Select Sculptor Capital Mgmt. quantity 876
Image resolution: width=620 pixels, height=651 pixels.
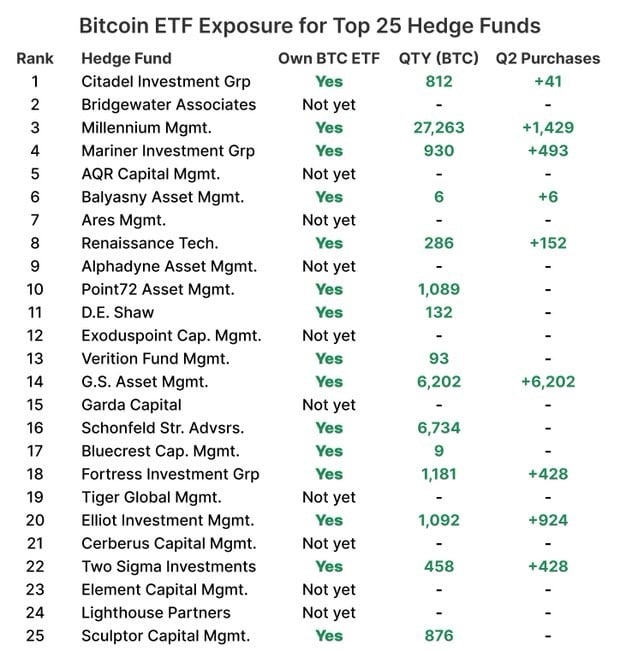(x=438, y=635)
